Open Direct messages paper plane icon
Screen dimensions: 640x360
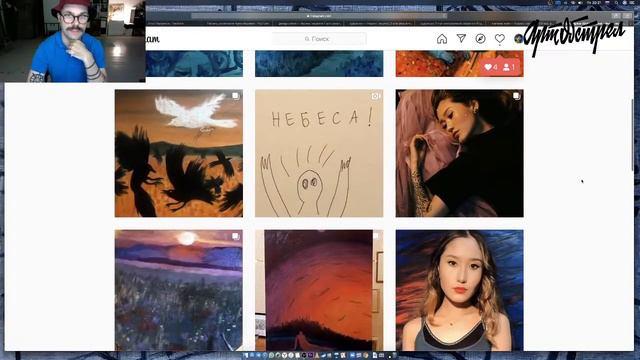[461, 38]
